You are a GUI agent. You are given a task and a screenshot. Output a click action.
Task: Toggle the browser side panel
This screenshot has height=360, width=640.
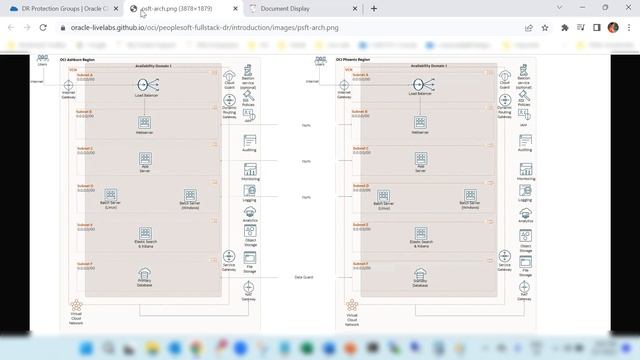[597, 28]
